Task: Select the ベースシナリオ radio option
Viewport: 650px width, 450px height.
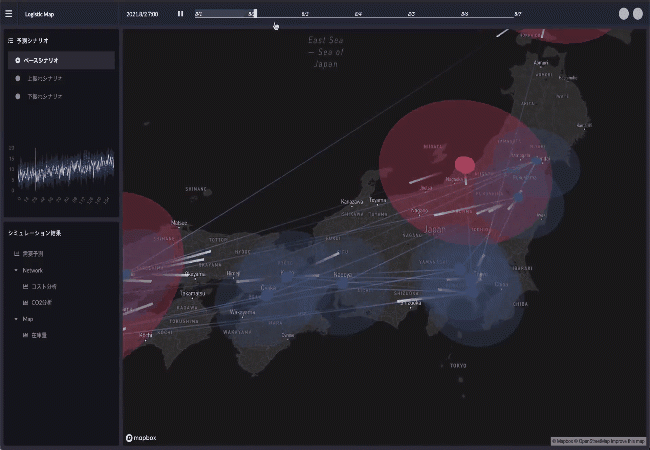Action: 18,61
